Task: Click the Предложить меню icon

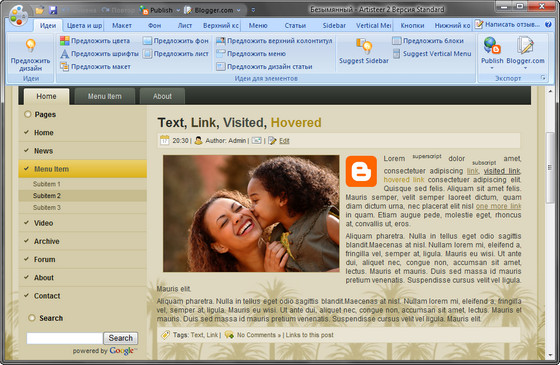Action: tap(221, 54)
